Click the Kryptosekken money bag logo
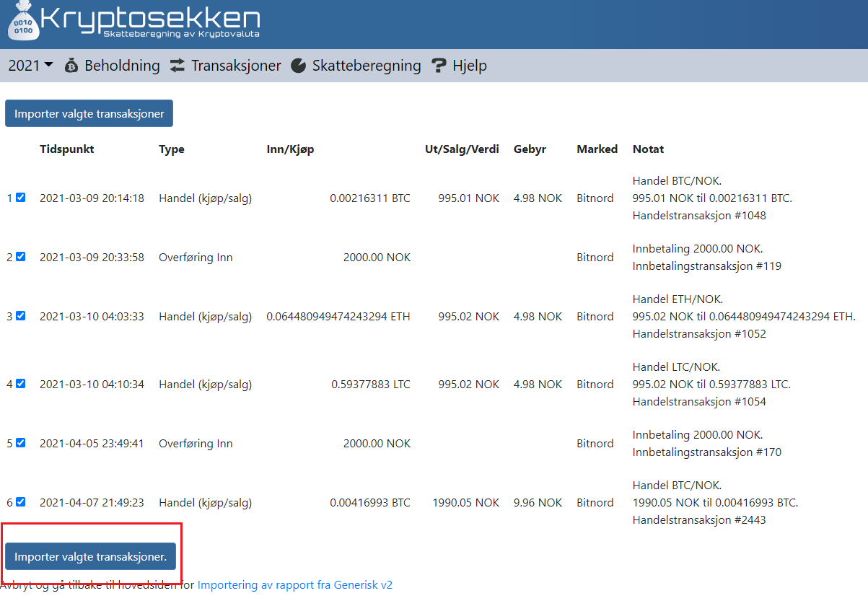This screenshot has height=601, width=868. pos(24,21)
